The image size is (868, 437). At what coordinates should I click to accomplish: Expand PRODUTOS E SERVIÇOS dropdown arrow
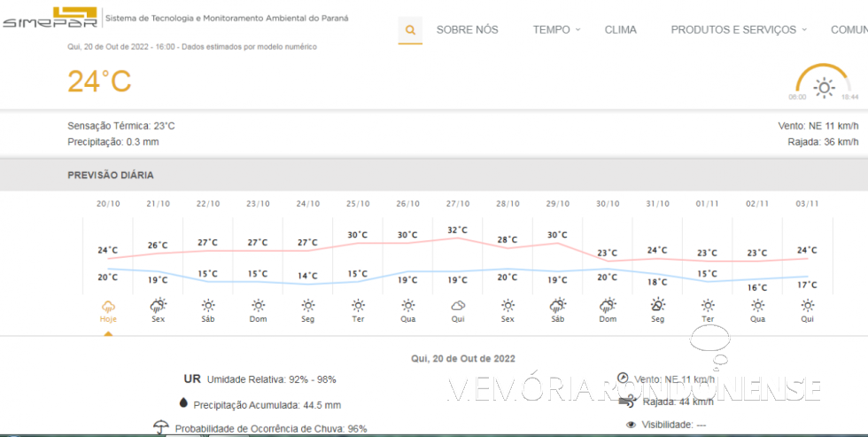tap(805, 29)
